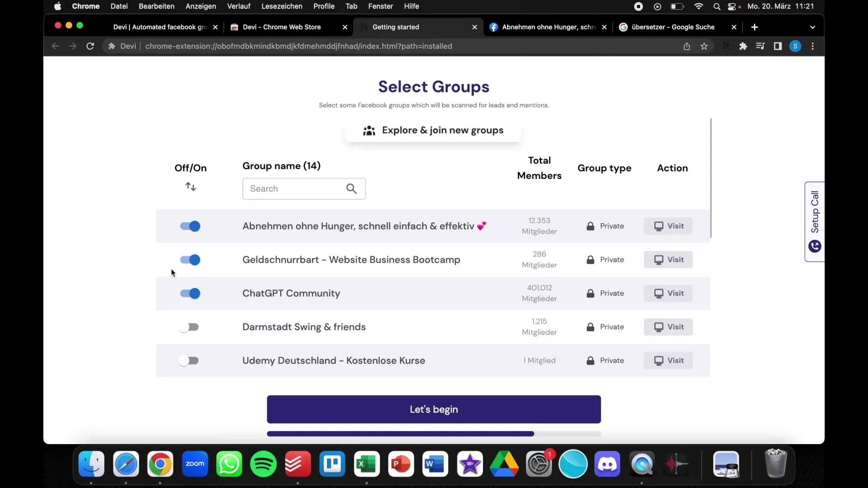
Task: Click the private lock icon for ChatGPT Community
Action: pyautogui.click(x=590, y=292)
